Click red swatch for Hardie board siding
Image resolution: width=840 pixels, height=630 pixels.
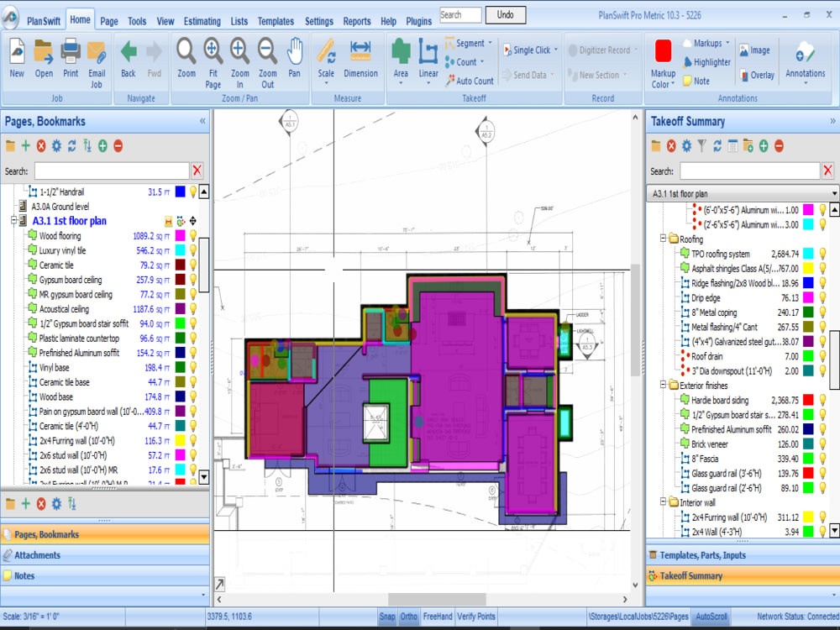click(x=808, y=400)
